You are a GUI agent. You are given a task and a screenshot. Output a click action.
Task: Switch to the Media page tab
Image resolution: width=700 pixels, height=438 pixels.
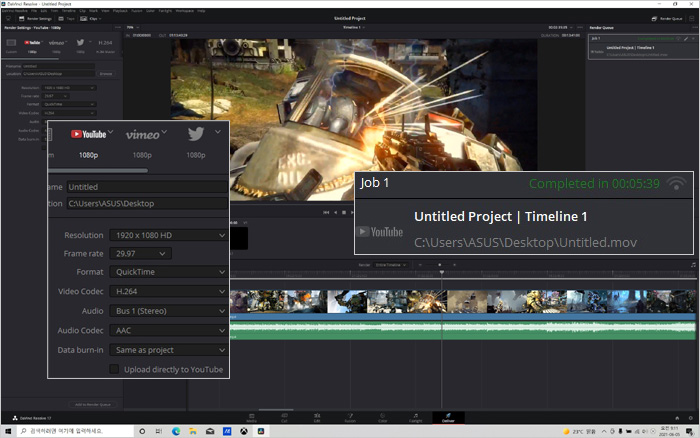click(251, 418)
